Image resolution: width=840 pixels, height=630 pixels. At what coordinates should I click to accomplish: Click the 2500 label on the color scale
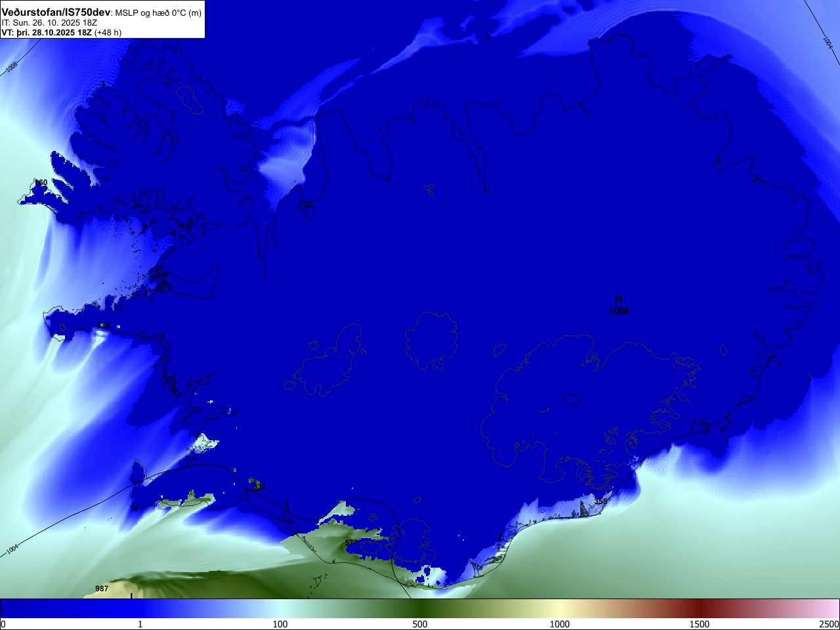click(x=829, y=624)
